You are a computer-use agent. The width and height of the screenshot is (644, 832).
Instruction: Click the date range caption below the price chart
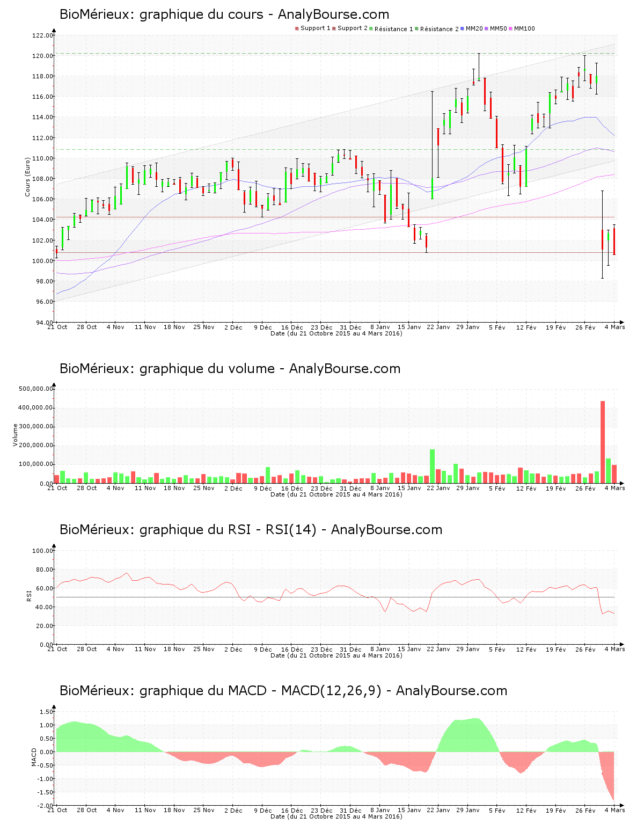pos(336,333)
